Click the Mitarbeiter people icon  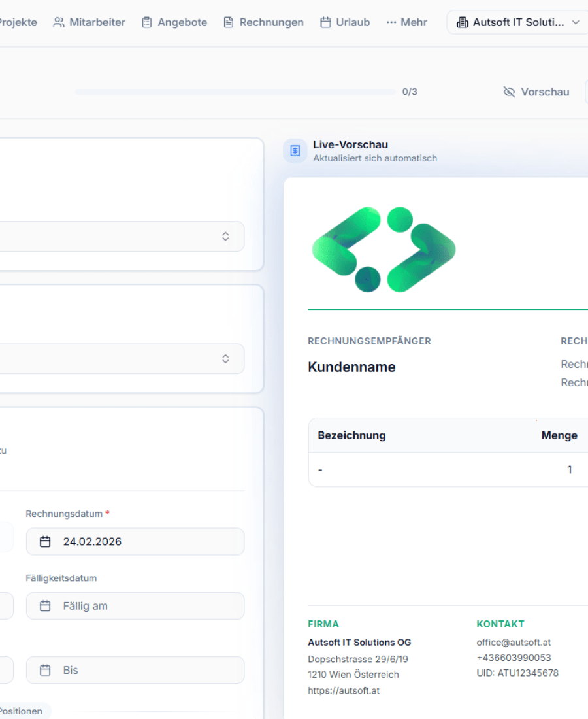pyautogui.click(x=59, y=22)
